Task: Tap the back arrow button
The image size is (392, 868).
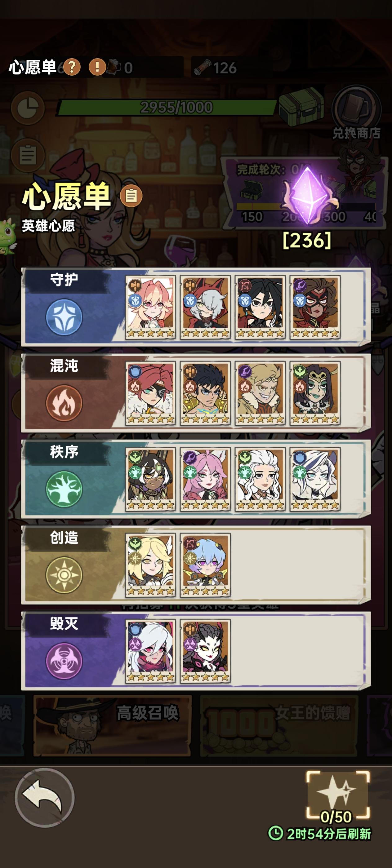Action: click(44, 798)
